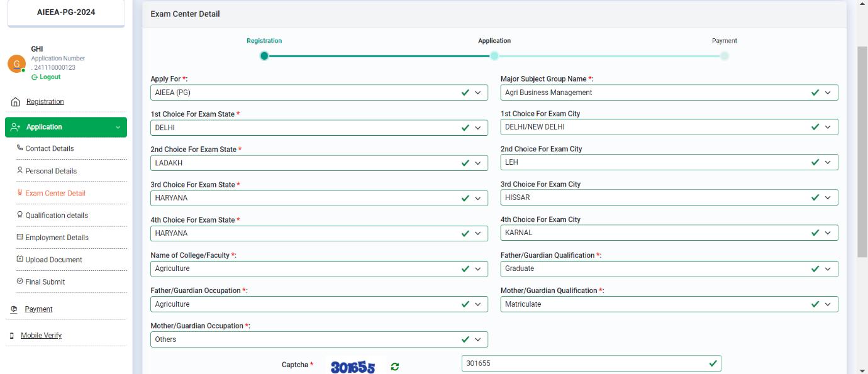
Task: Open the Major Subject Group Name dropdown
Action: (669, 92)
